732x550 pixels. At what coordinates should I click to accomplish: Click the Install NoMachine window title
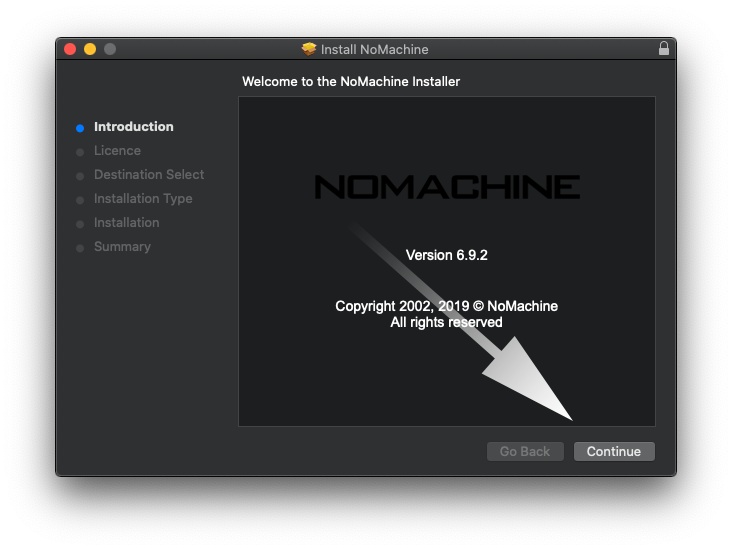tap(374, 49)
